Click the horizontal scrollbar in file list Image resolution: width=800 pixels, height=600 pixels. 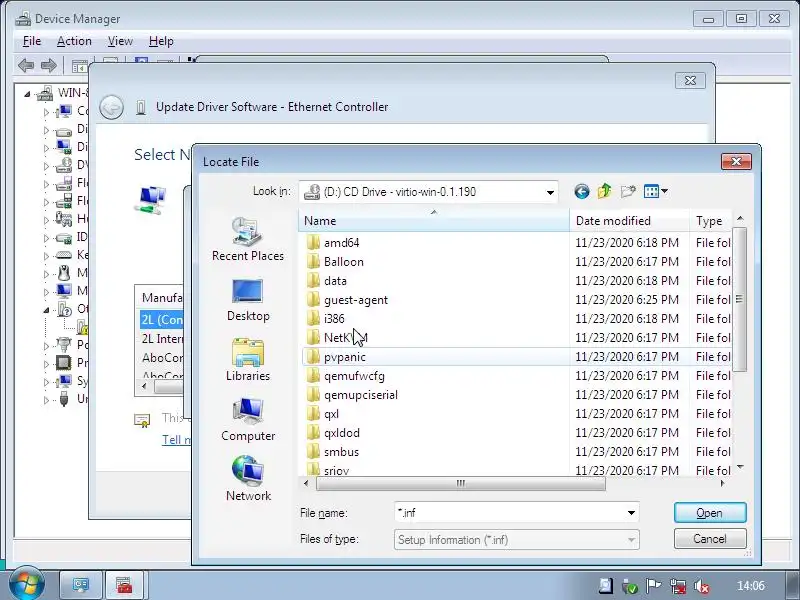tap(461, 483)
